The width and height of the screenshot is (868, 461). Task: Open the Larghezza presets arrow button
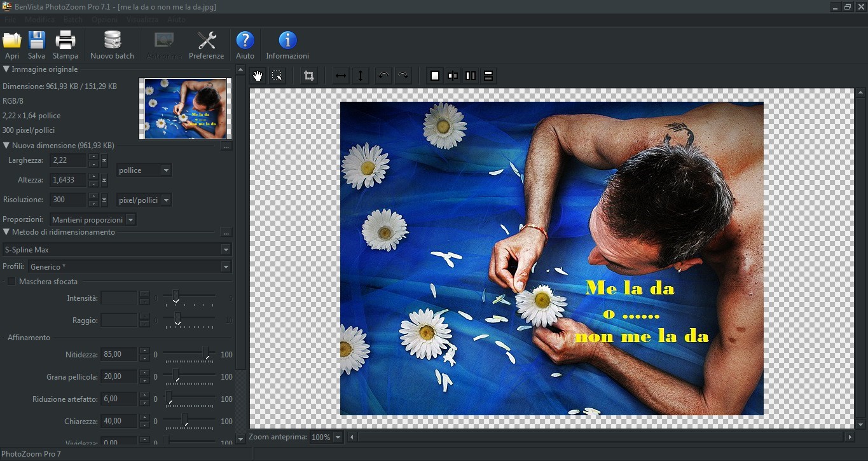104,160
